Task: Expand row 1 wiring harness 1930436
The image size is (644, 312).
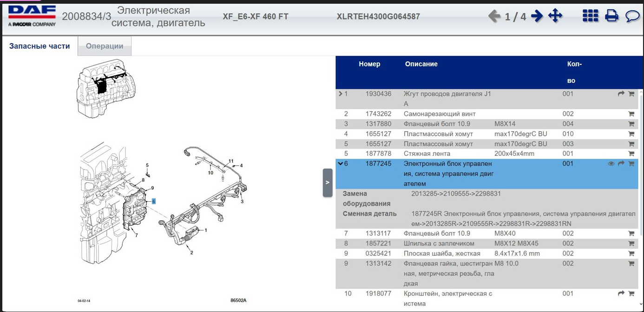Action: pyautogui.click(x=341, y=94)
